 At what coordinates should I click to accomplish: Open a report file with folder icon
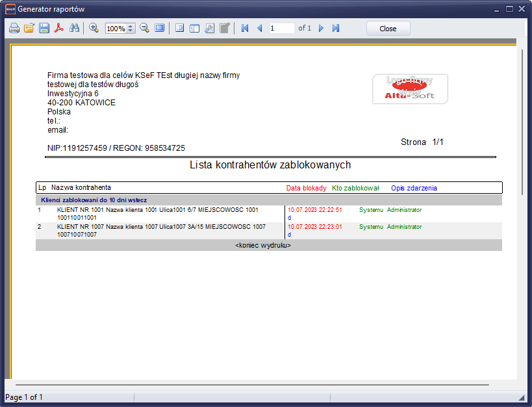pos(29,29)
